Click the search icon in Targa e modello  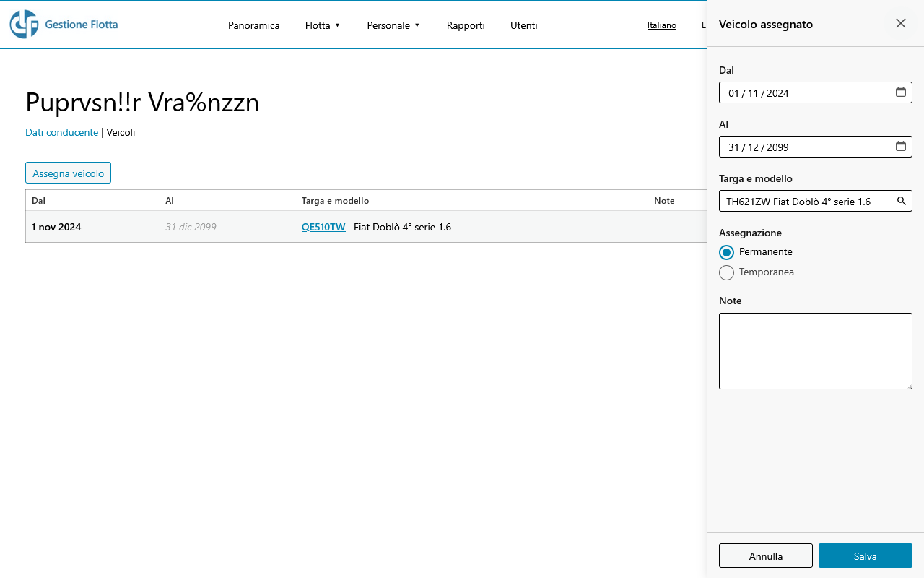pyautogui.click(x=902, y=201)
